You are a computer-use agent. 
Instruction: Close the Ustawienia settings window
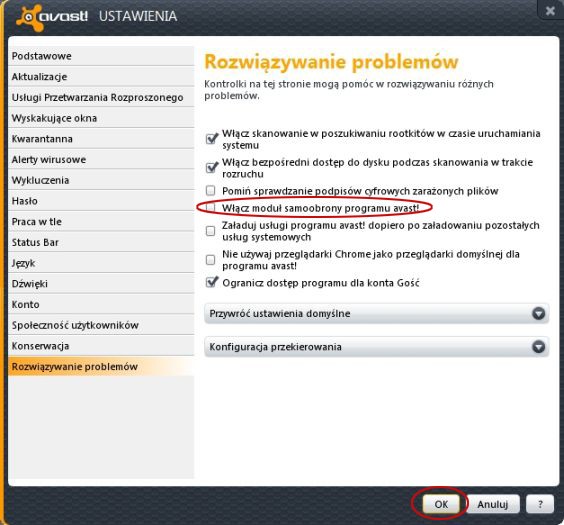coord(550,11)
